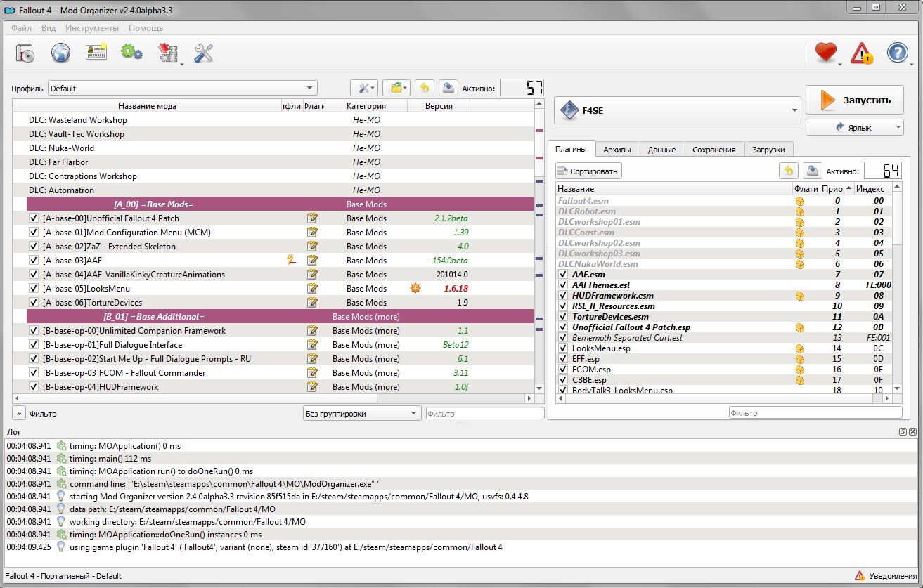Open the profiles ID card icon

[x=96, y=53]
